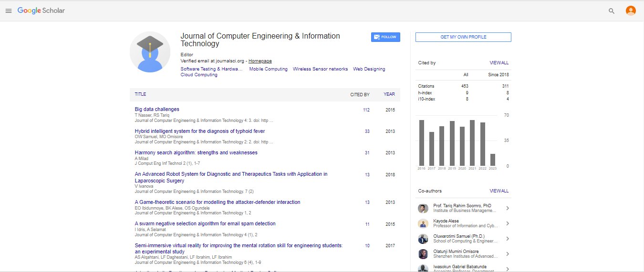Click 'Verified email at journalsci.org' text

point(213,61)
